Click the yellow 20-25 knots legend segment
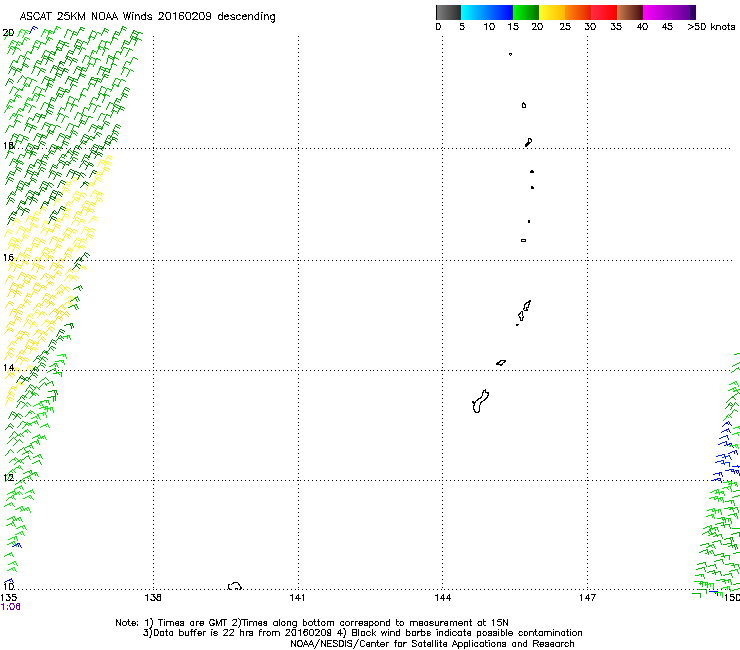The height and width of the screenshot is (650, 740). click(552, 12)
